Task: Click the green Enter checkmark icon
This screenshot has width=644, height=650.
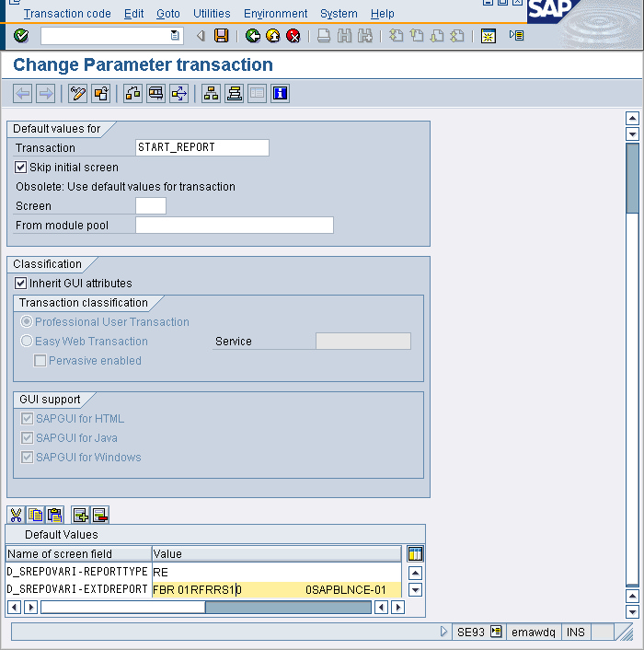Action: point(21,36)
